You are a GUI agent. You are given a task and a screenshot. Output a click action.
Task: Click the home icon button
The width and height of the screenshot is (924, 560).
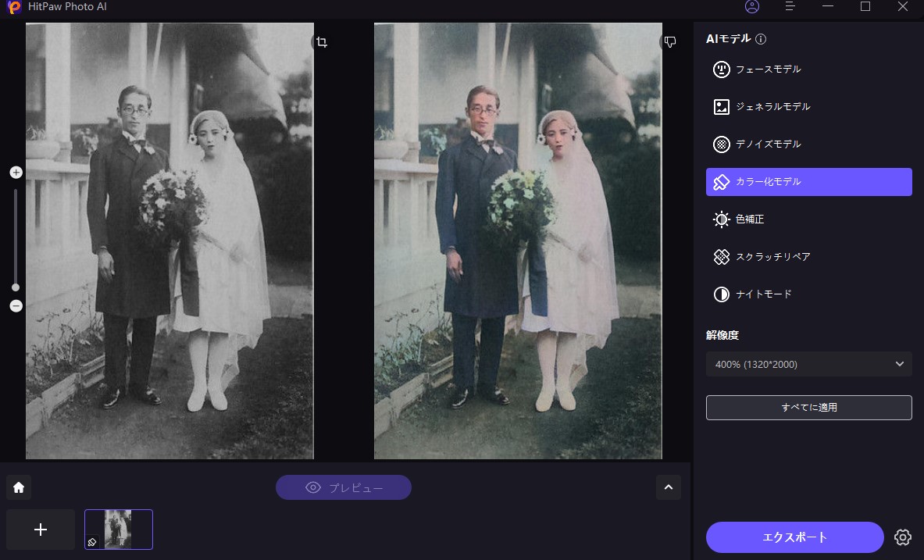click(19, 487)
